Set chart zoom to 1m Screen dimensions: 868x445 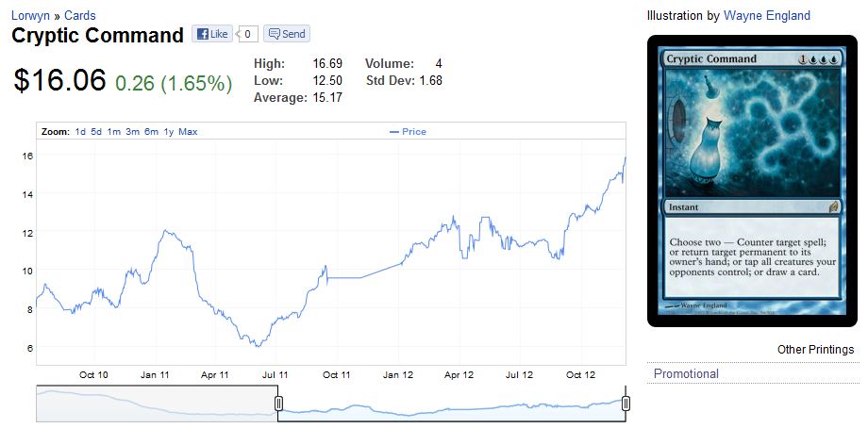tap(113, 132)
